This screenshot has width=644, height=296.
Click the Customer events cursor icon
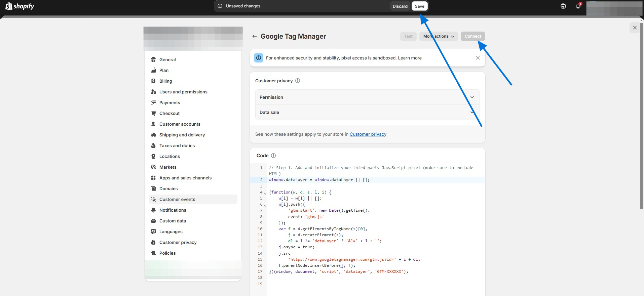coord(153,199)
